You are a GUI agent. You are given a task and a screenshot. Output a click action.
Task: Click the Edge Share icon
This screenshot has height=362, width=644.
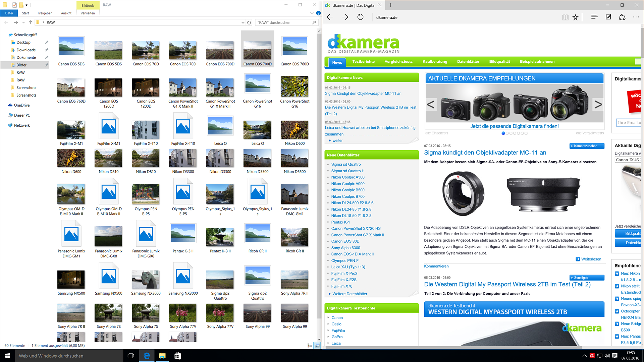pos(622,17)
